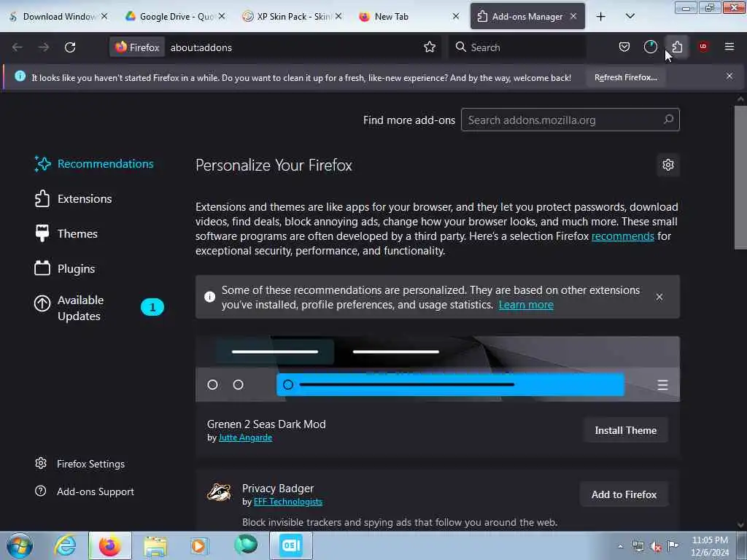This screenshot has height=560, width=747.
Task: Close the Add-ons Manager tab
Action: [x=573, y=16]
